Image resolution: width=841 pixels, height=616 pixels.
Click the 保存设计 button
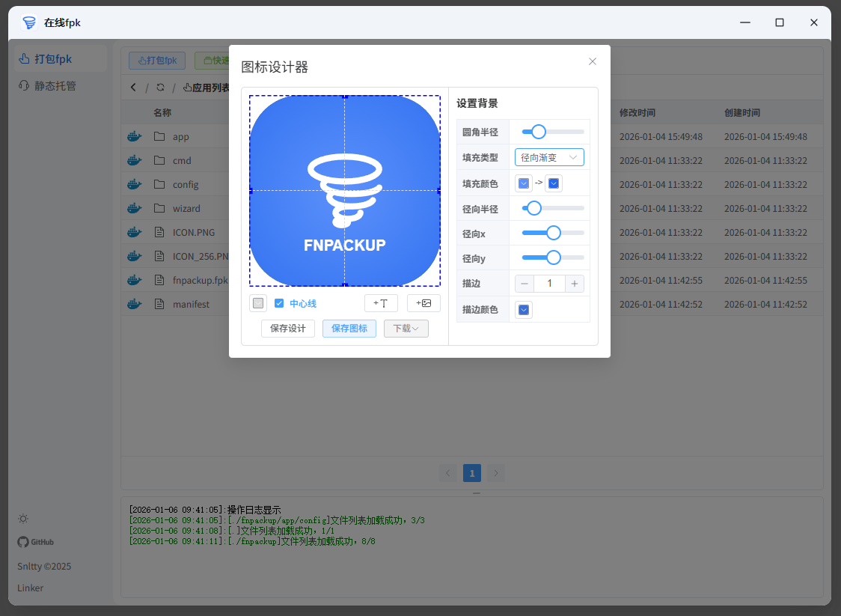(288, 329)
